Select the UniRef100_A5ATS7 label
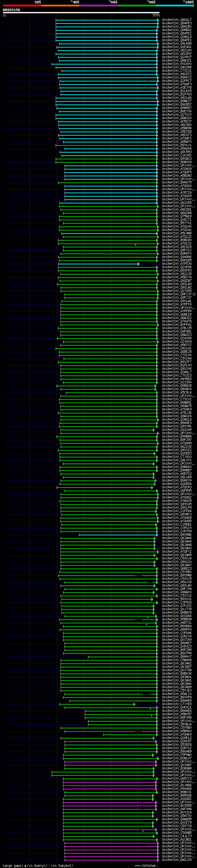Image resolution: width=197 pixels, height=868 pixels. coord(177,345)
